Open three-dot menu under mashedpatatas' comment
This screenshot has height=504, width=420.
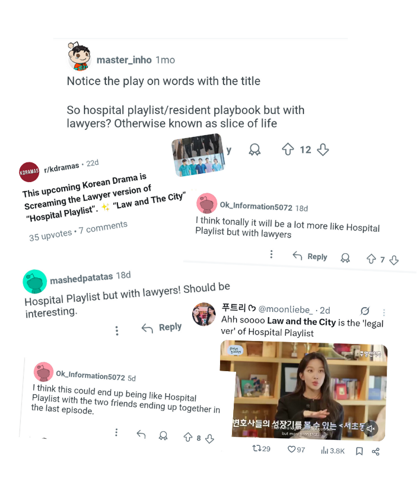(117, 331)
